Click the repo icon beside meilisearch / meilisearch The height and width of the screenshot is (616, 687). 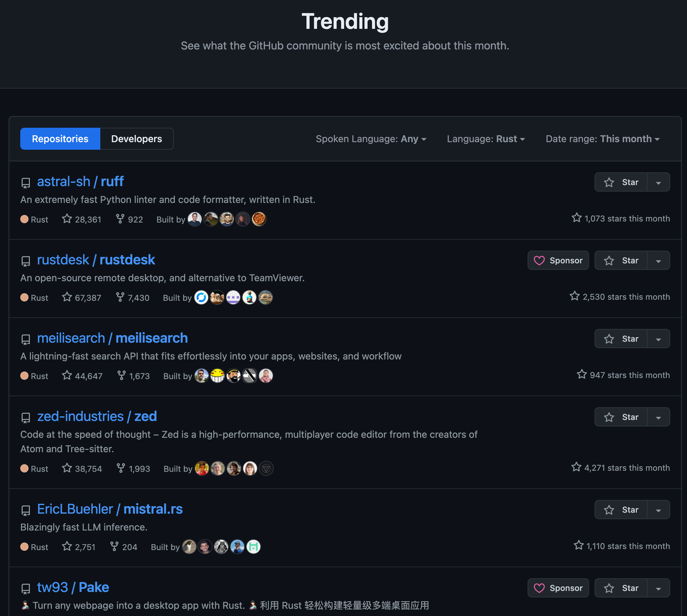click(26, 339)
